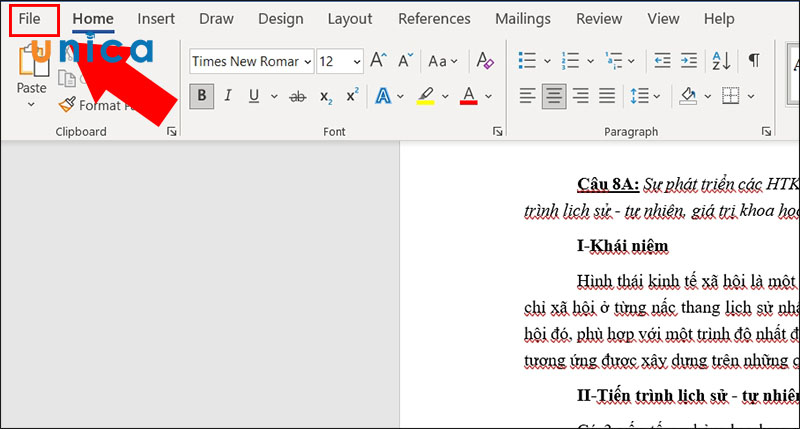Apply Superscript to text
This screenshot has width=800, height=429.
tap(352, 96)
